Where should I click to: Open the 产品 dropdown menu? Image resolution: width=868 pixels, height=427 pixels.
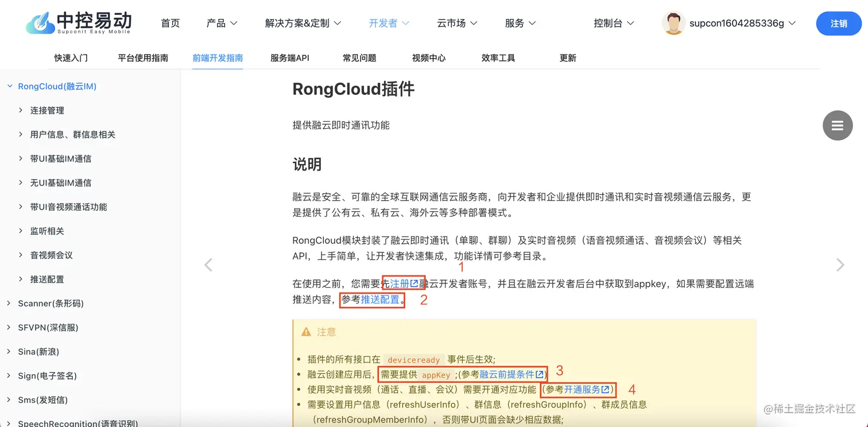[x=222, y=23]
